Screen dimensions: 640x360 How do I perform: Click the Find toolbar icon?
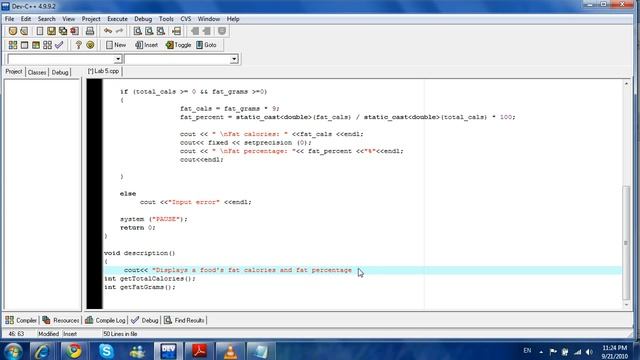(138, 31)
